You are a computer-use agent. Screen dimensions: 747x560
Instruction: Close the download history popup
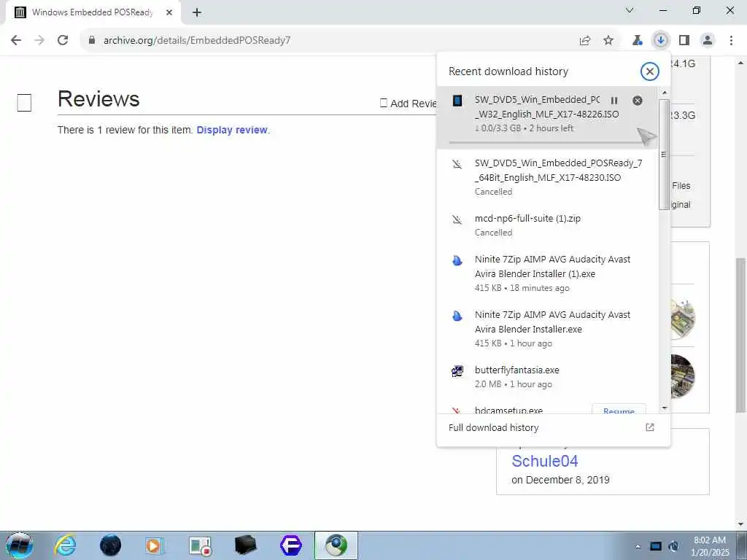649,71
